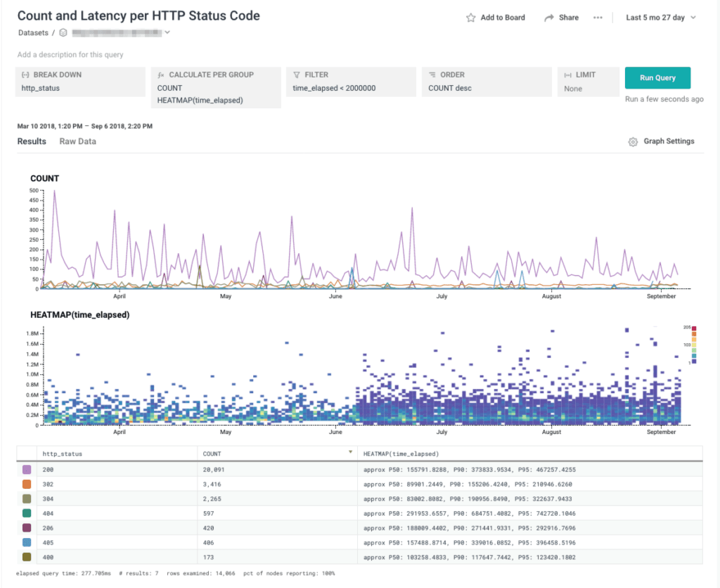This screenshot has height=588, width=720.
Task: Click the BREAK DOWN panel icon
Action: pos(24,74)
